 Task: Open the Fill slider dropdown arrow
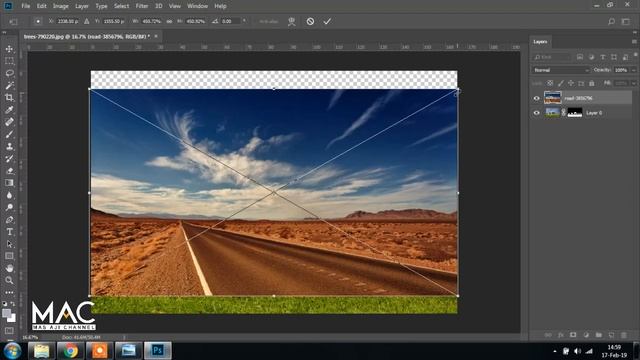633,83
